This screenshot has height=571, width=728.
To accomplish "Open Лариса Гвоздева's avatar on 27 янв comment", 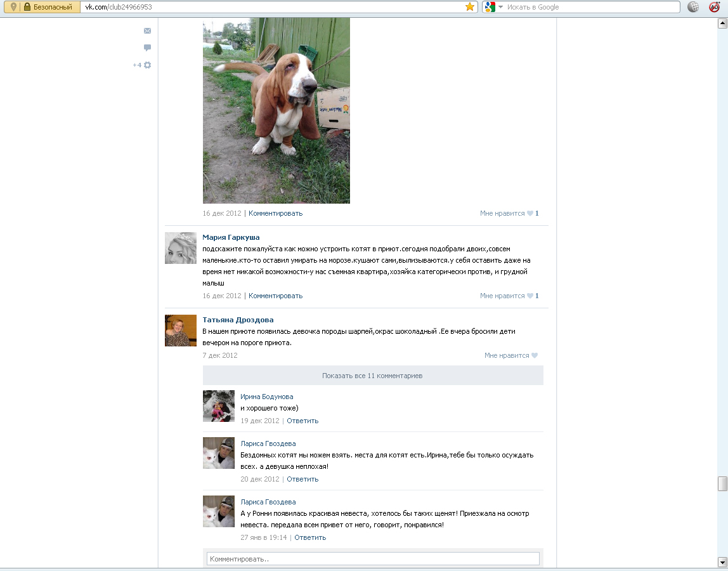I will point(219,511).
